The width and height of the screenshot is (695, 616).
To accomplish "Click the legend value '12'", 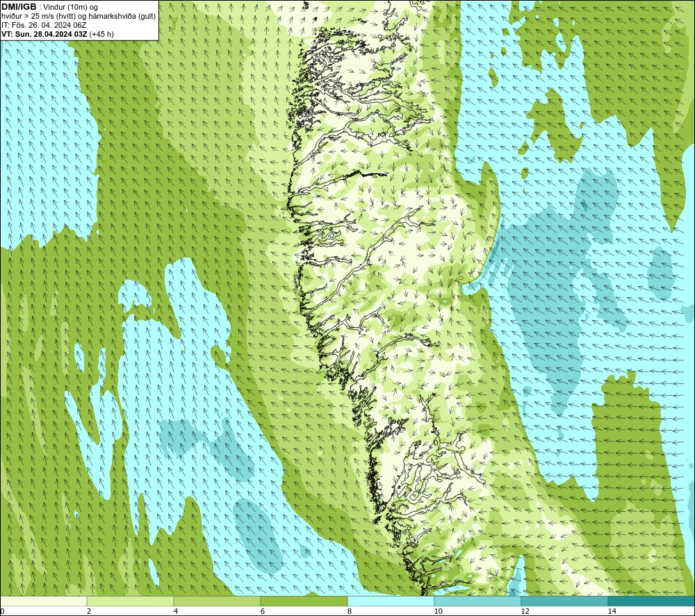I will point(525,612).
